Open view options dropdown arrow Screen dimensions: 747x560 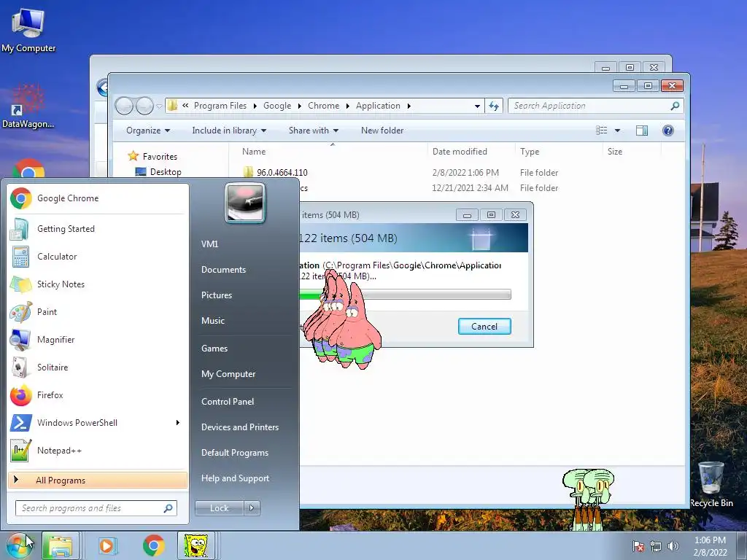tap(617, 131)
